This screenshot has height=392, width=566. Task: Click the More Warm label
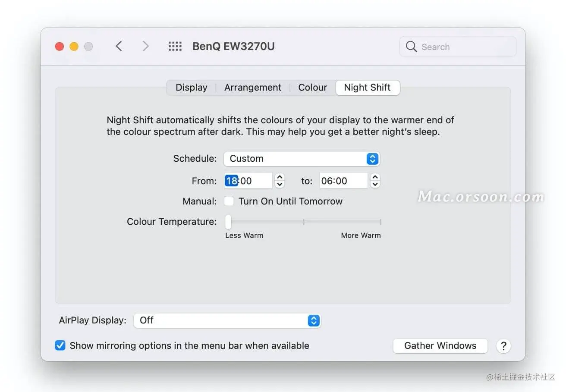tap(361, 235)
